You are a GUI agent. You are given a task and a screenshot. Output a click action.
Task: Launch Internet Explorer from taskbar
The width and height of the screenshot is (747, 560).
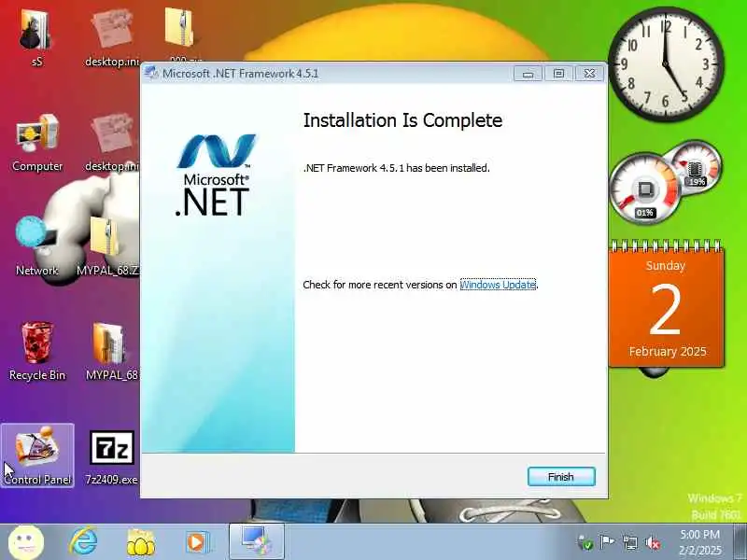coord(84,542)
